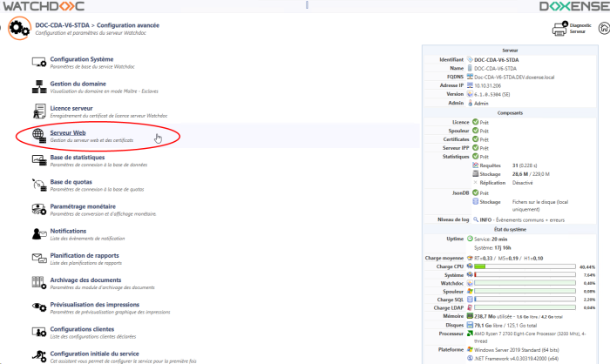Image resolution: width=610 pixels, height=364 pixels.
Task: Open the Serveur Web globe icon
Action: 38,135
